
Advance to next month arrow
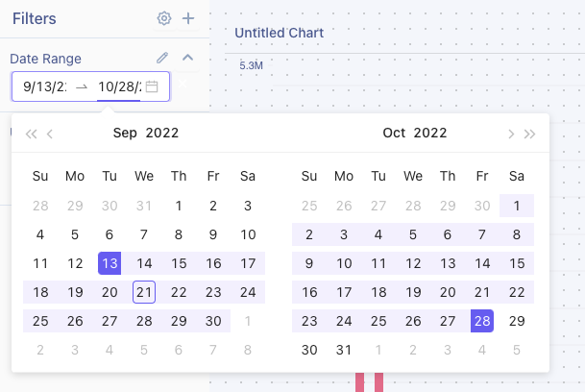tap(511, 134)
